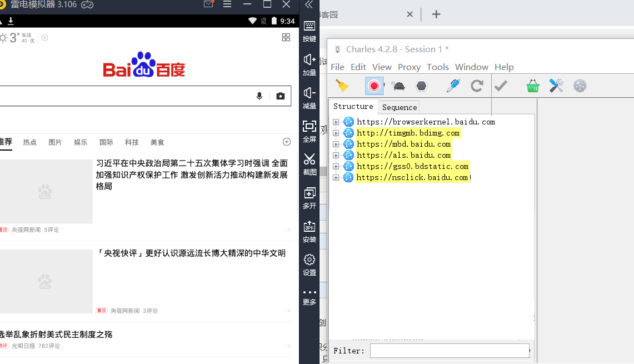Image resolution: width=634 pixels, height=364 pixels.
Task: Switch to the Structure tab
Action: [353, 106]
